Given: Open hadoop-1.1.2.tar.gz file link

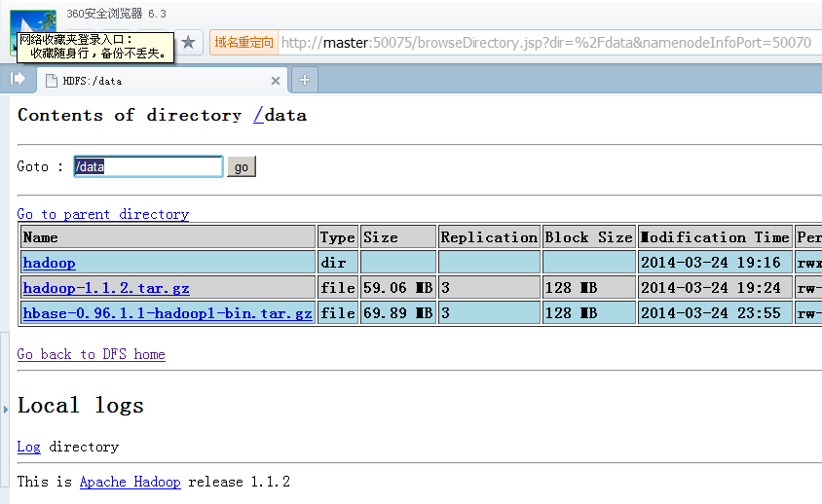Looking at the screenshot, I should (106, 288).
